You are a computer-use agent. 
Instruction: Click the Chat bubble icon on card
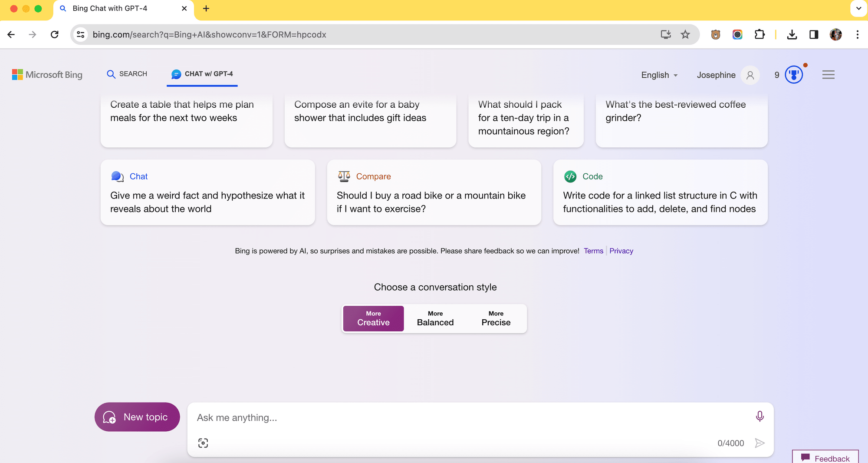(x=117, y=176)
